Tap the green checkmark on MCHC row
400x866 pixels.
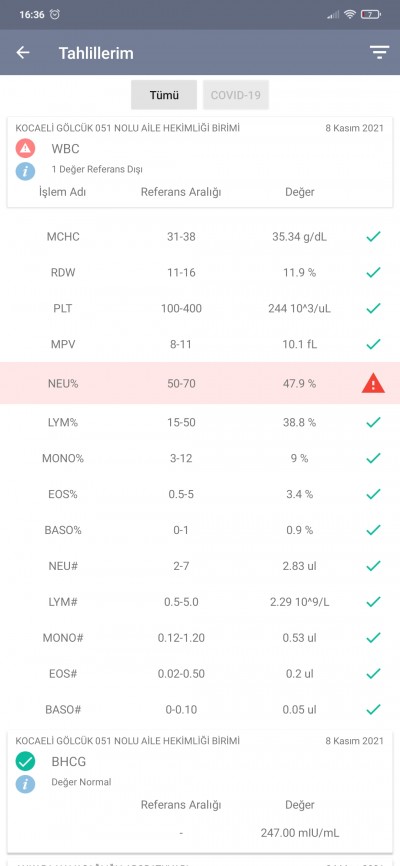(373, 237)
